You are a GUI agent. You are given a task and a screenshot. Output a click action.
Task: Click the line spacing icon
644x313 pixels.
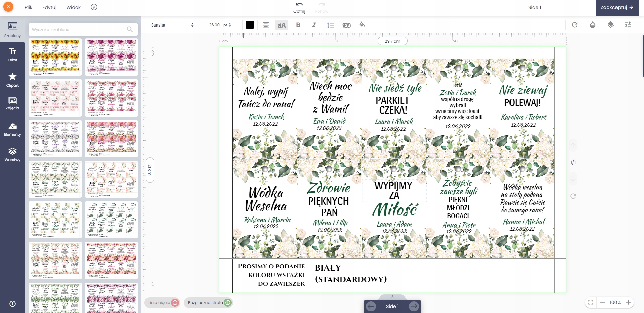pos(330,25)
